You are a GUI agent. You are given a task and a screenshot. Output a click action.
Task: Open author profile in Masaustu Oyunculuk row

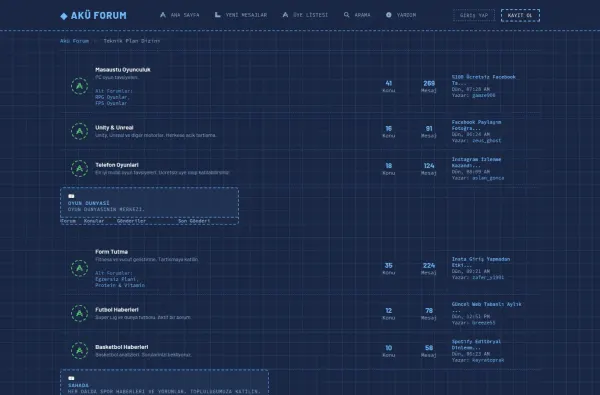click(484, 95)
